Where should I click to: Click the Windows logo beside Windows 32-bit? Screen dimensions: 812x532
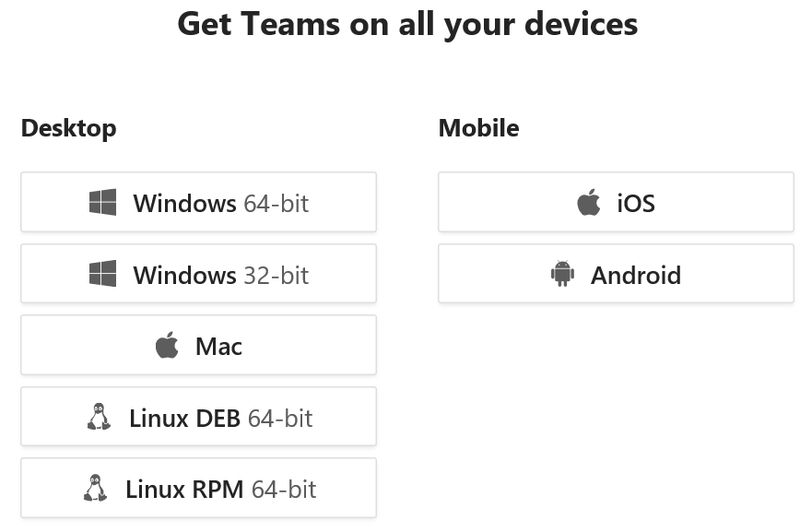click(102, 274)
